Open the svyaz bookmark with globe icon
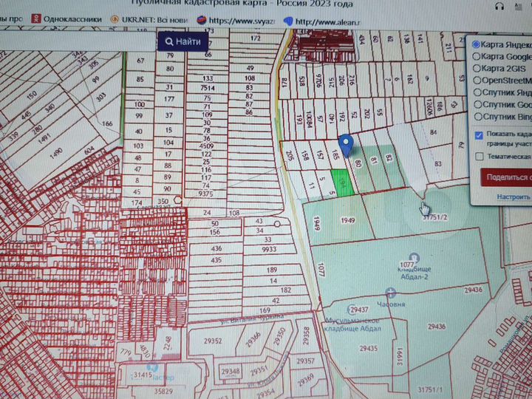Viewport: 532px width, 399px height. (x=236, y=21)
